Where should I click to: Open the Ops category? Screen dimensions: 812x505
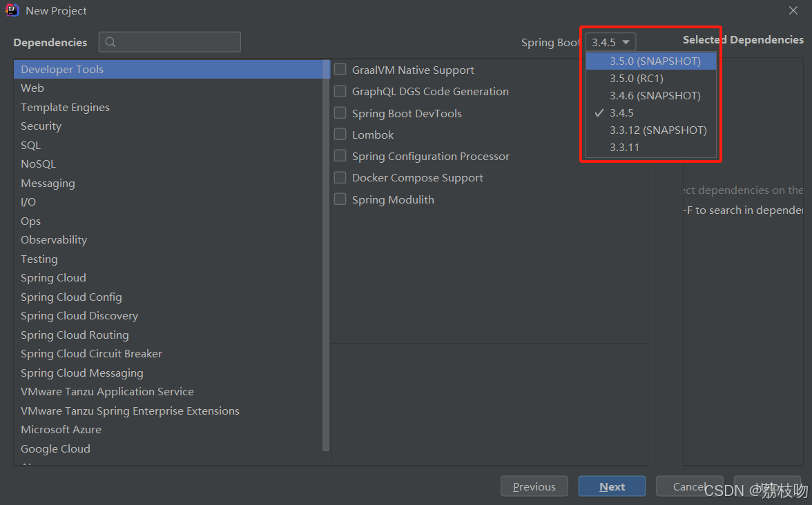[x=168, y=221]
